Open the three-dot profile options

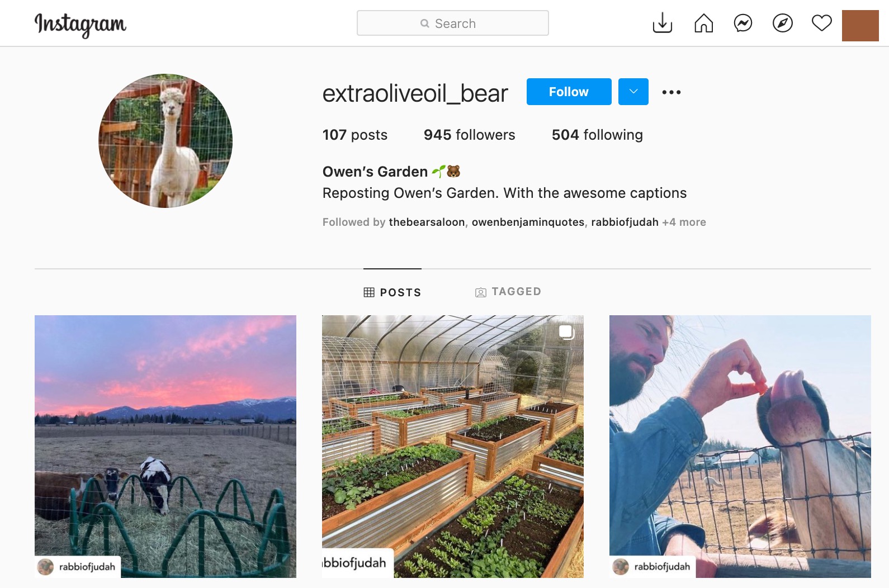(x=671, y=92)
